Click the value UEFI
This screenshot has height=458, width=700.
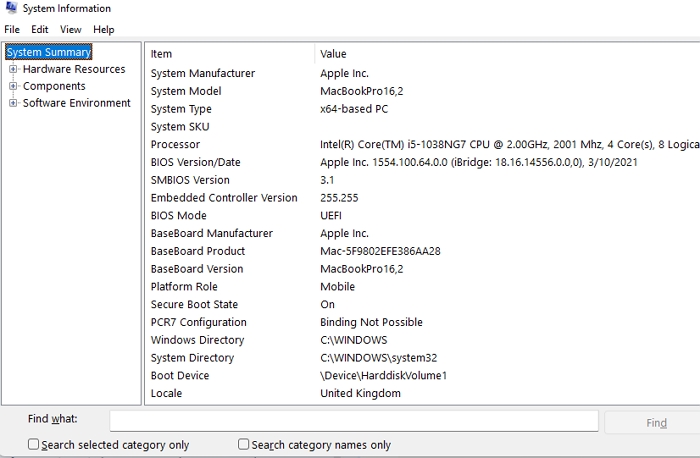pyautogui.click(x=331, y=216)
